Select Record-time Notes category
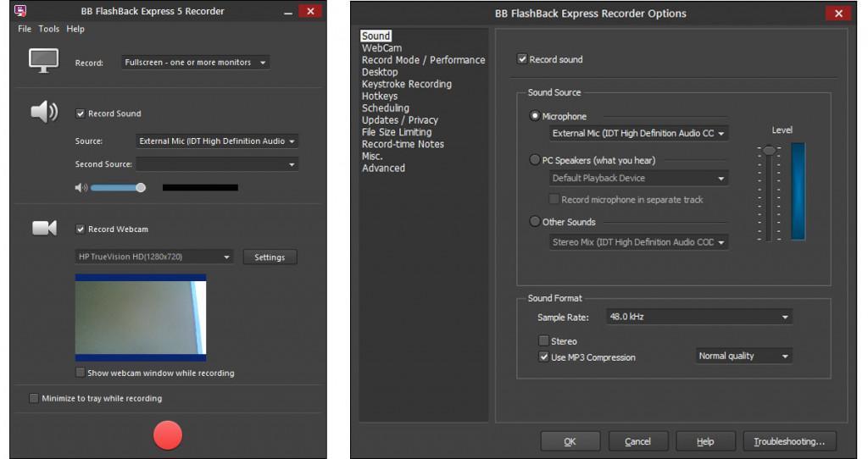The width and height of the screenshot is (868, 459). coord(403,144)
